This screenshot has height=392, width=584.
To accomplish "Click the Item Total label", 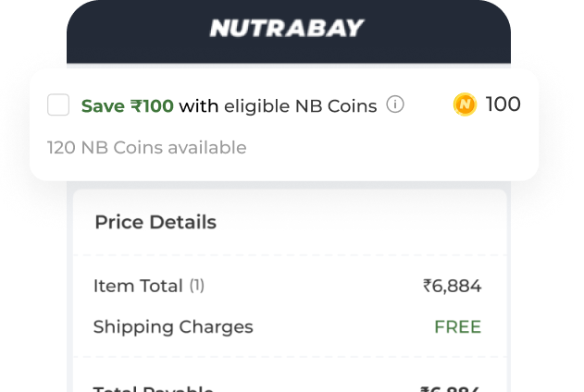I will (138, 286).
